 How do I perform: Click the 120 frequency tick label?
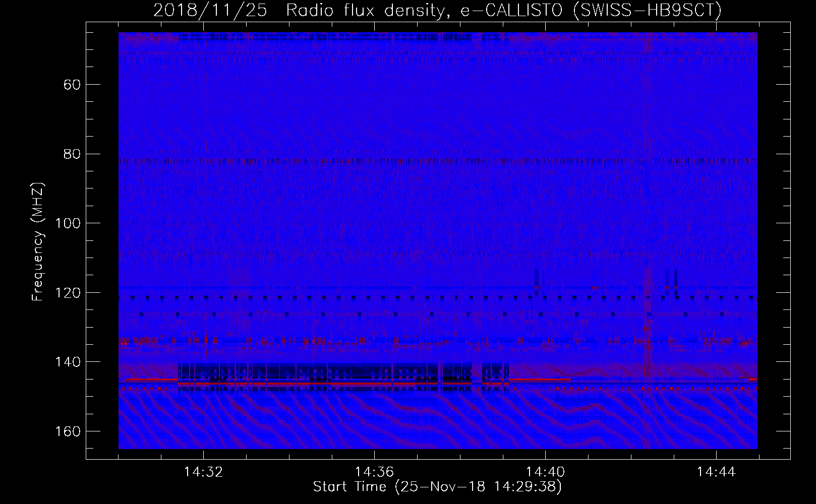[x=68, y=293]
